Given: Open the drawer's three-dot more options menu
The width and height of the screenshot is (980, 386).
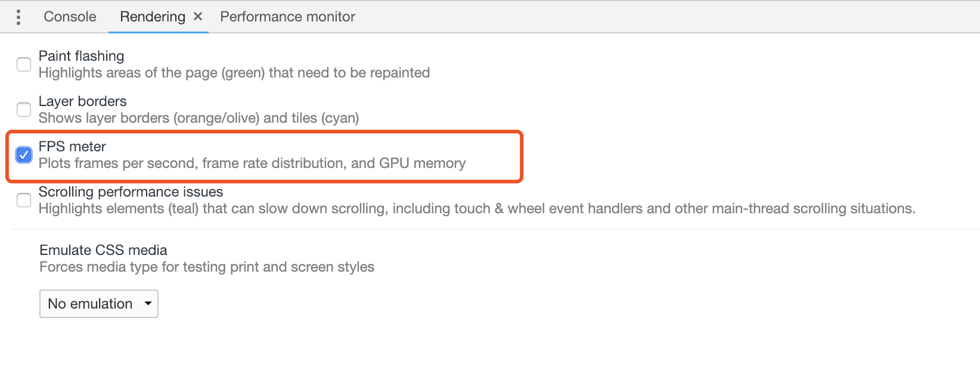Looking at the screenshot, I should [18, 17].
